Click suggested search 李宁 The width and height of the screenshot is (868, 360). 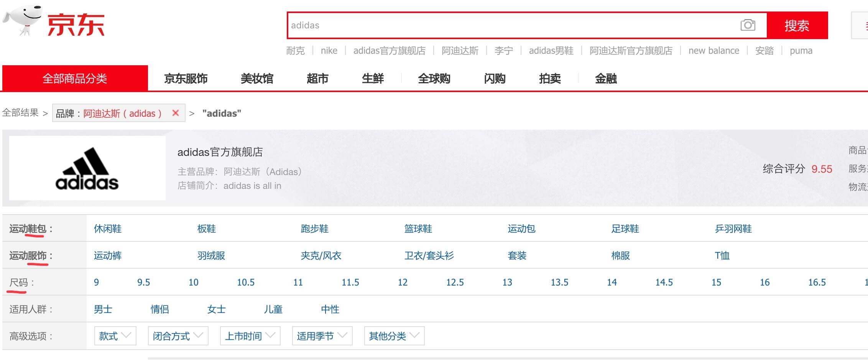click(x=503, y=51)
